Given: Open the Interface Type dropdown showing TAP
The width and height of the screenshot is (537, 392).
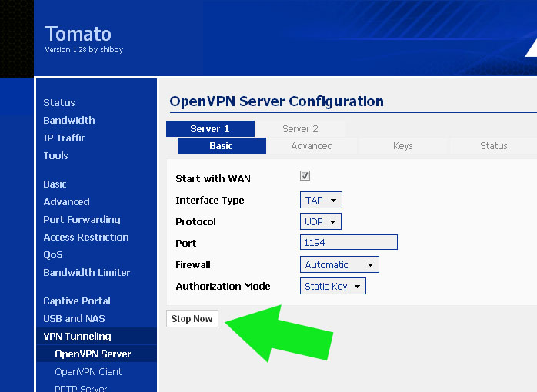Looking at the screenshot, I should click(x=321, y=200).
